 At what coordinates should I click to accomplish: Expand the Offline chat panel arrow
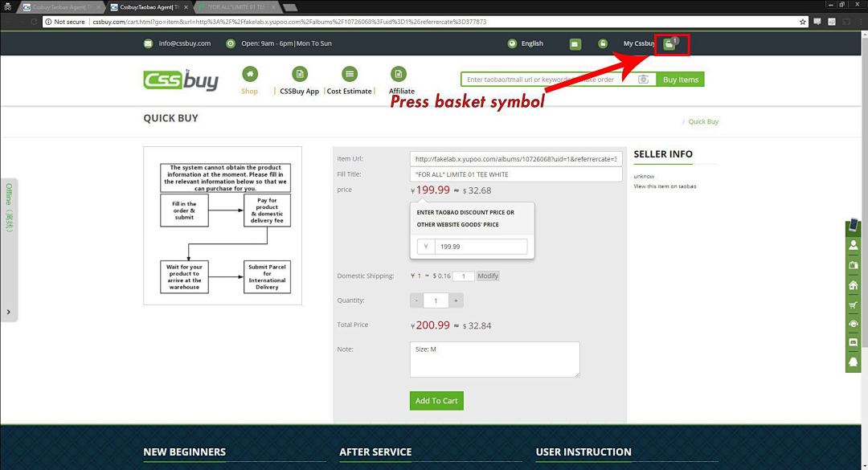8,312
